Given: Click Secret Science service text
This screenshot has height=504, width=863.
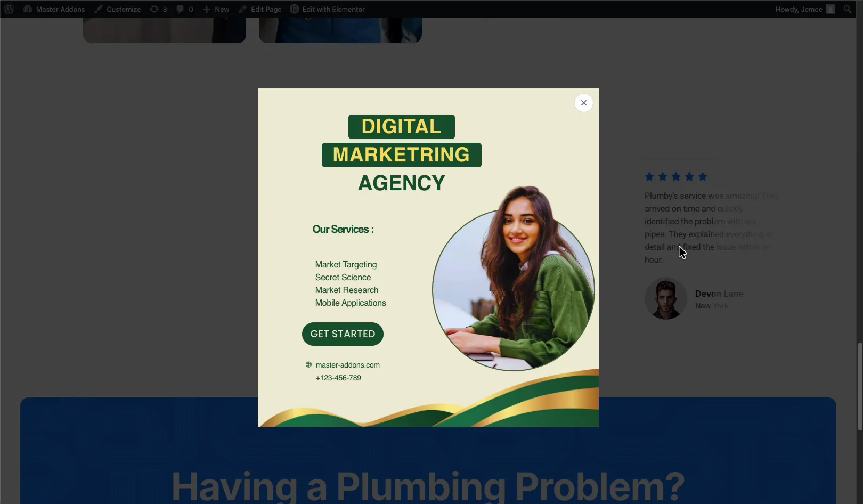Looking at the screenshot, I should click(x=343, y=277).
